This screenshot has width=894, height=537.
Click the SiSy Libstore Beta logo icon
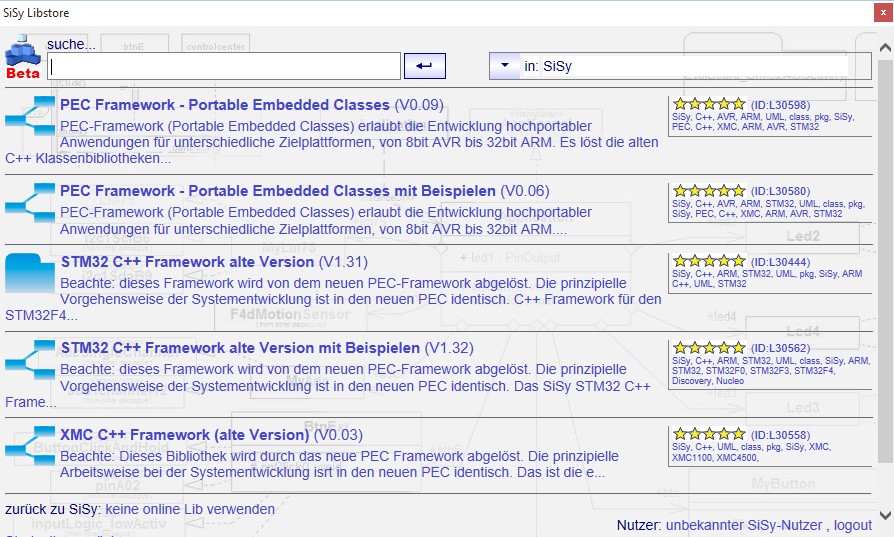[x=23, y=57]
